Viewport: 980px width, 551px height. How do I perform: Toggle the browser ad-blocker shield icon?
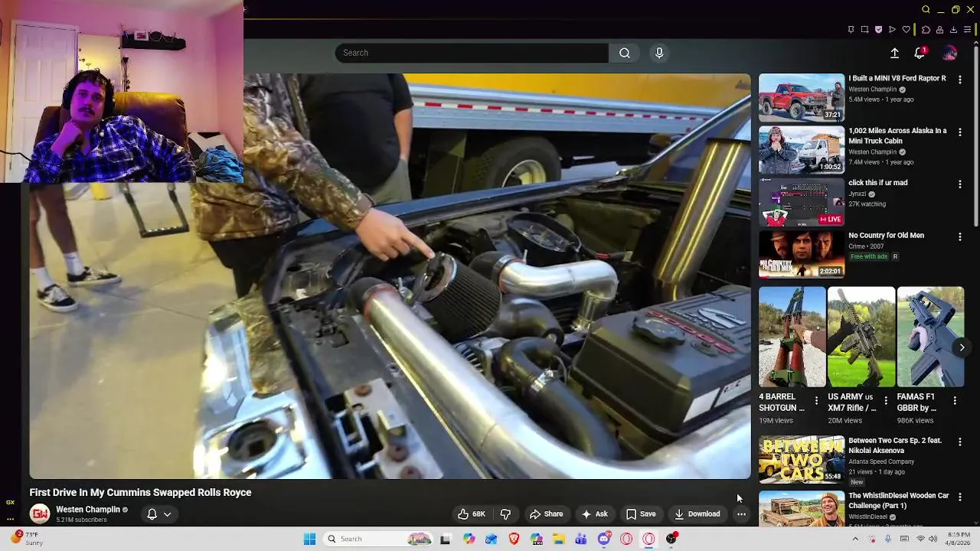[878, 30]
